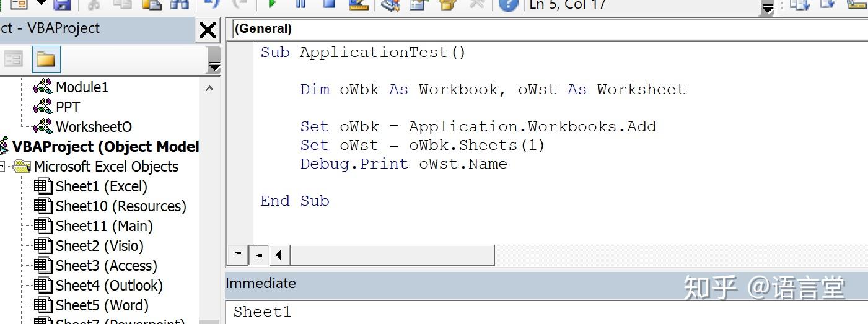The image size is (868, 324).
Task: Click the Find binoculars toolbar icon
Action: tap(179, 4)
